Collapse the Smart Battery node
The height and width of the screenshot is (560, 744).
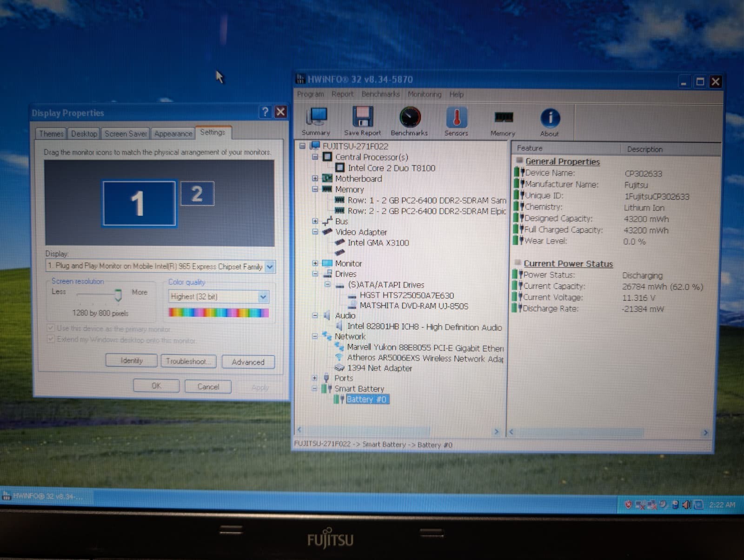[x=315, y=388]
